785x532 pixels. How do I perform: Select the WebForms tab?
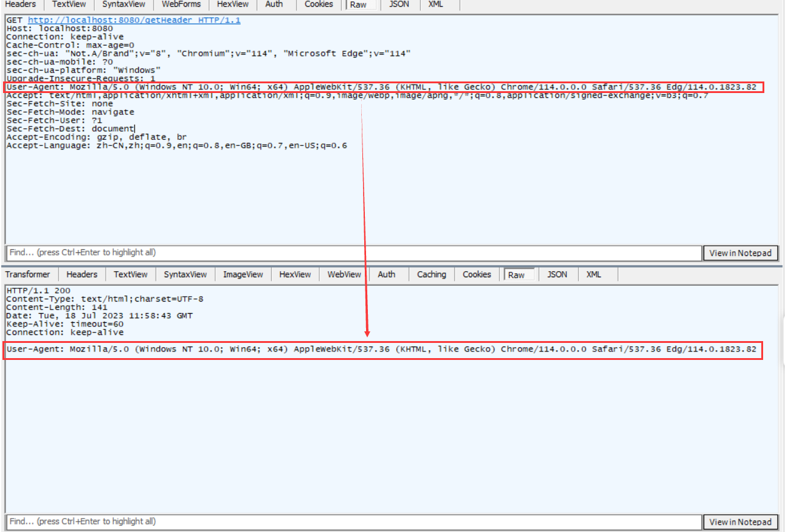point(181,4)
